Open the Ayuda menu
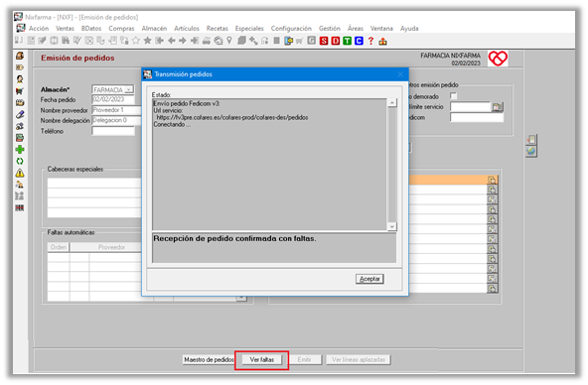The width and height of the screenshot is (588, 385). (x=409, y=29)
